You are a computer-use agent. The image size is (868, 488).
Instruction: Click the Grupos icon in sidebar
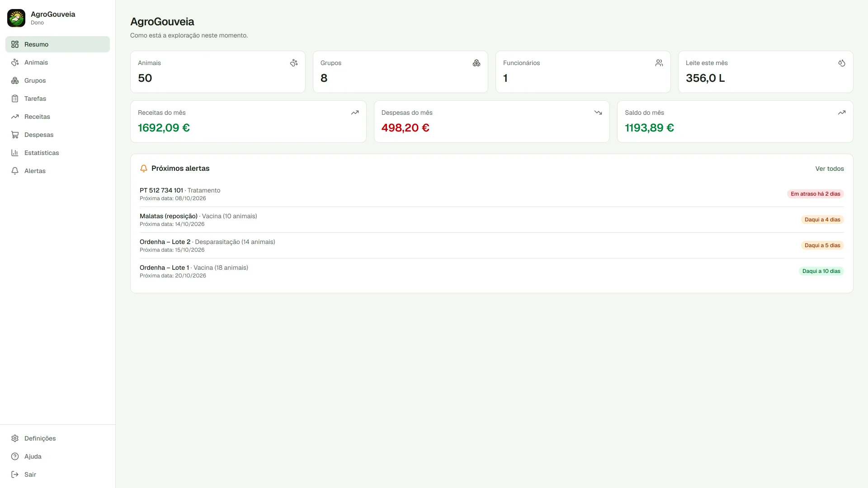(15, 80)
